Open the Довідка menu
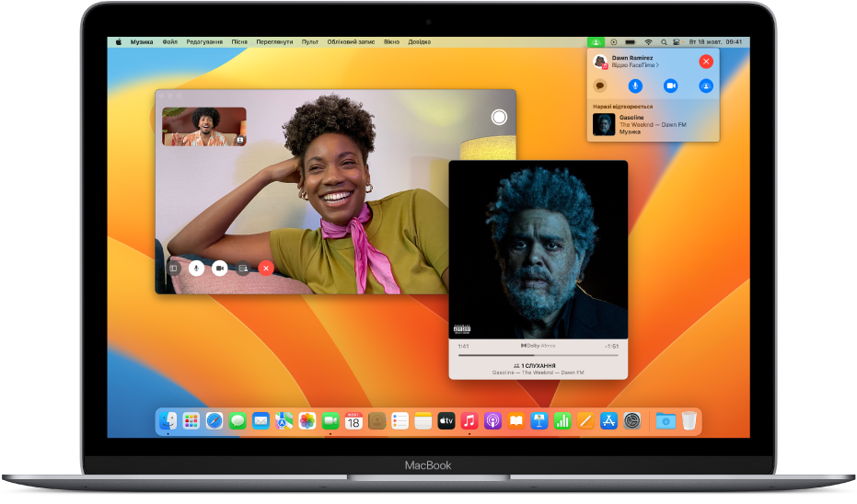Image resolution: width=857 pixels, height=504 pixels. pos(419,42)
